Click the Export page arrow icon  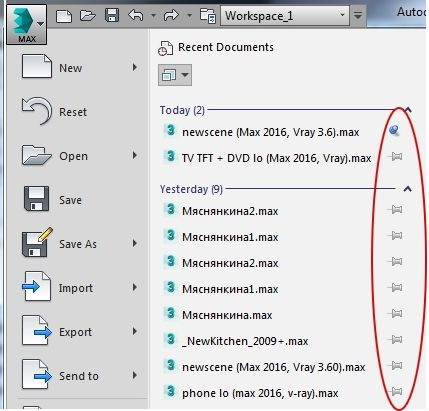click(x=37, y=330)
